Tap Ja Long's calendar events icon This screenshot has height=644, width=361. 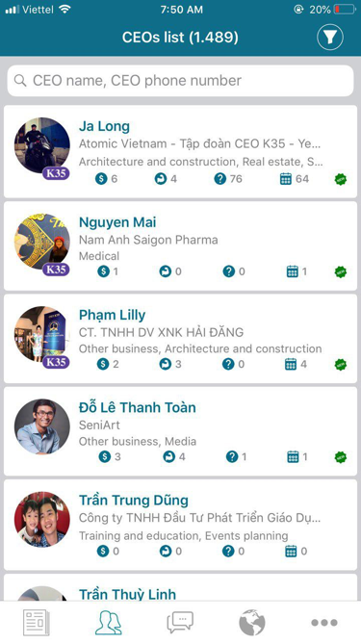pyautogui.click(x=286, y=179)
